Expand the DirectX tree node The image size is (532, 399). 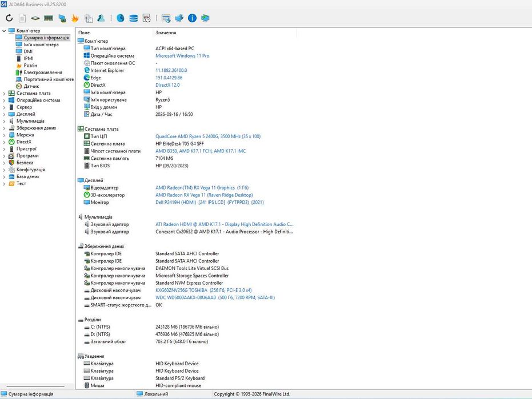(4, 142)
